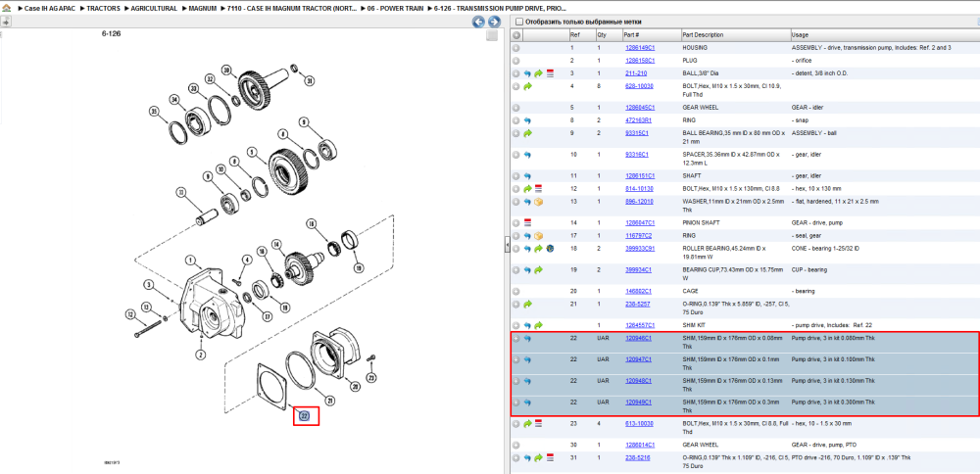Click the green arrow icon on BALL 3/8" Dia row
The height and width of the screenshot is (474, 980).
click(x=538, y=73)
